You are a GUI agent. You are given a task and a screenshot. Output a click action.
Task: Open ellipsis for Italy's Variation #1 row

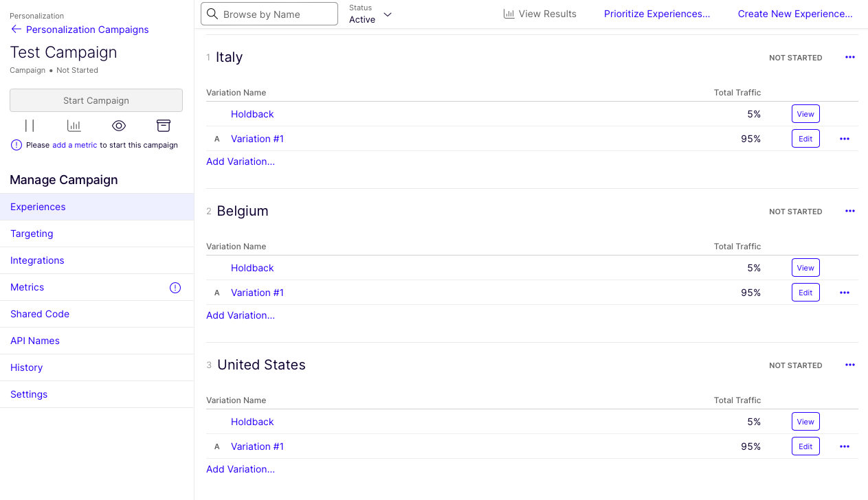[845, 139]
